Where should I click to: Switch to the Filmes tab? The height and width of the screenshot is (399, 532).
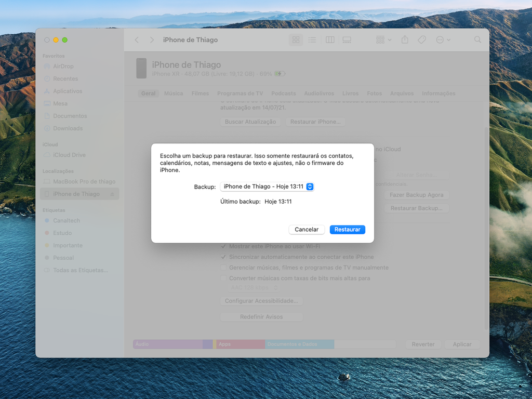pyautogui.click(x=200, y=94)
